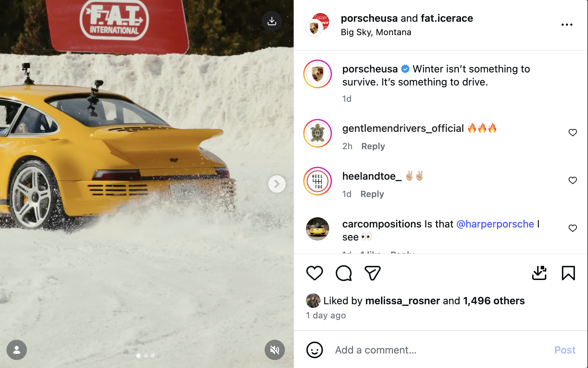View the 1,496 others who liked
This screenshot has height=368, width=588.
494,301
